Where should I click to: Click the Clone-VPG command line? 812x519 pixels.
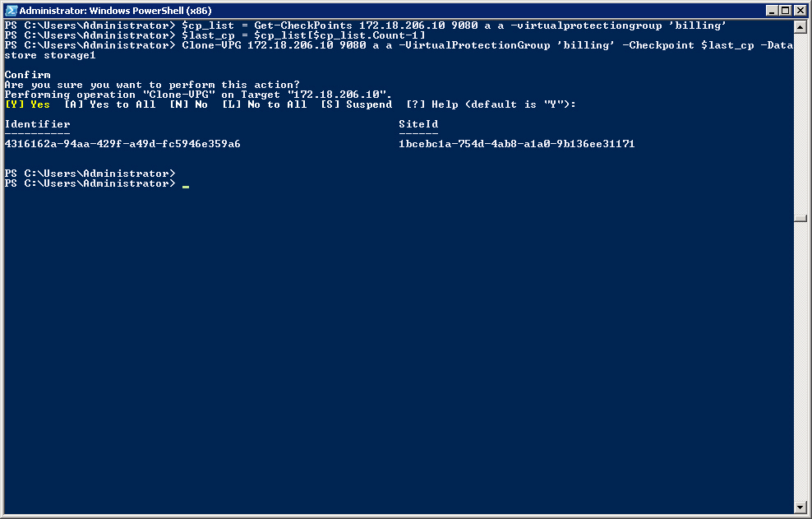point(399,50)
